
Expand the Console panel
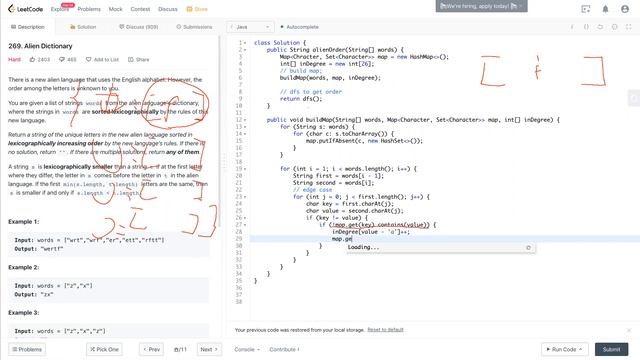[247, 349]
